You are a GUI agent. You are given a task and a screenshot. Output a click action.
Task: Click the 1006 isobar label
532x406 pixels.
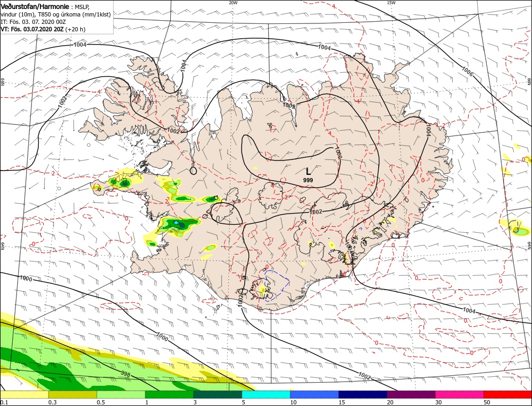(x=467, y=71)
